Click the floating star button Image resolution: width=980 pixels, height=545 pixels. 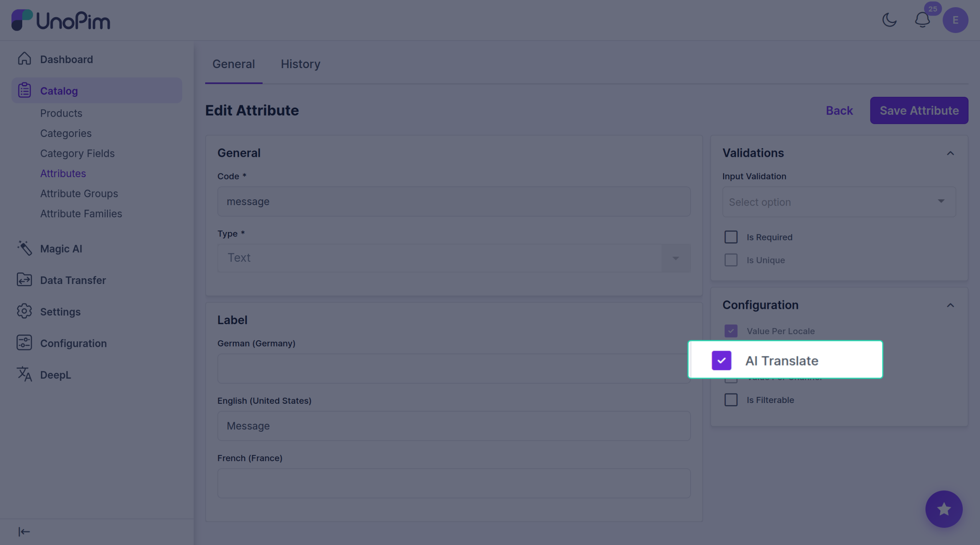[x=944, y=509]
